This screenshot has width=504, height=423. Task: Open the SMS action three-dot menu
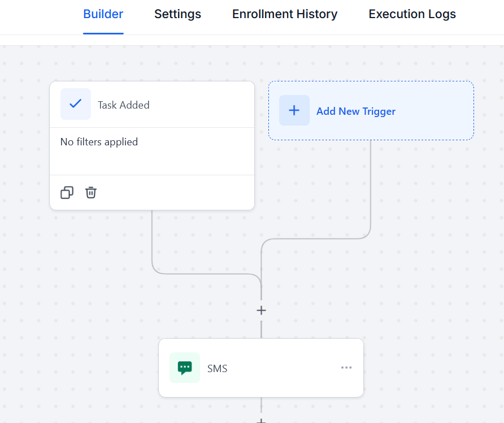(346, 368)
